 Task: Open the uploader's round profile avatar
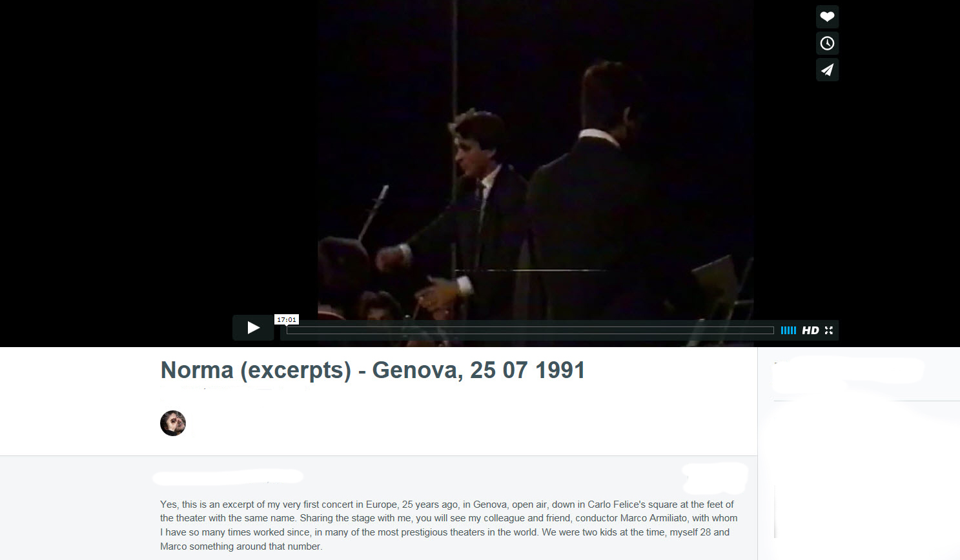(173, 423)
